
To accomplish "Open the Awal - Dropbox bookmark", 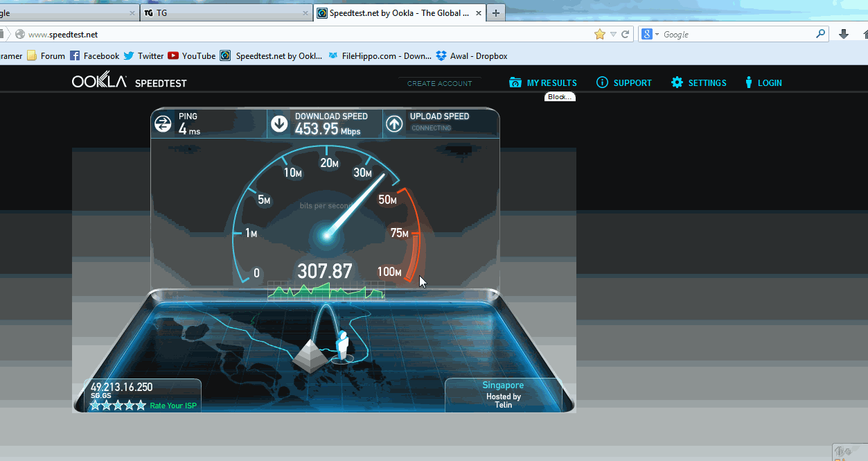I will pos(472,56).
